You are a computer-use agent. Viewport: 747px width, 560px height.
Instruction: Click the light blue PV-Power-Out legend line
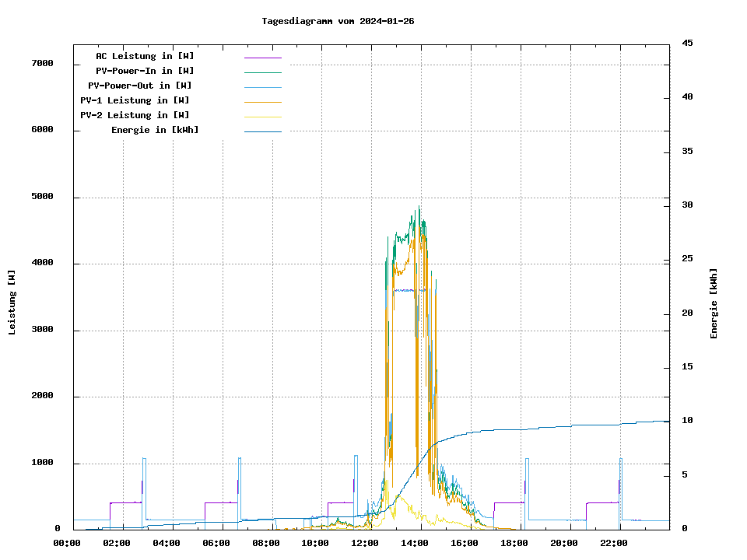pyautogui.click(x=262, y=87)
